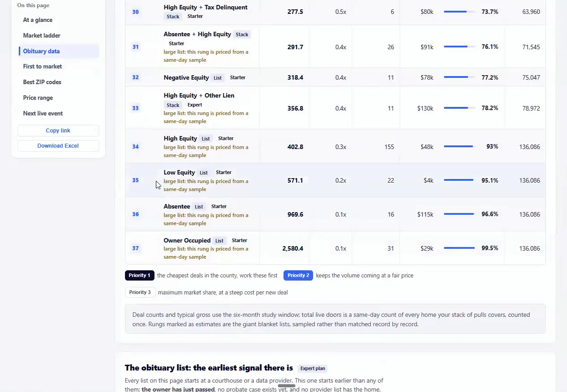This screenshot has width=567, height=392.
Task: Click the horizontal scrollbar handle at bottom
Action: 287,386
